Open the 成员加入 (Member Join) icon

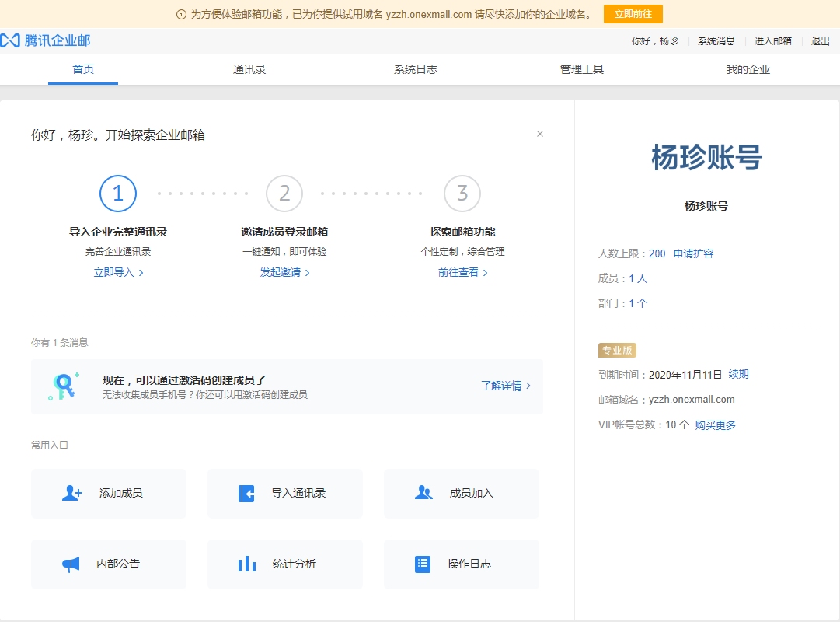coord(423,491)
